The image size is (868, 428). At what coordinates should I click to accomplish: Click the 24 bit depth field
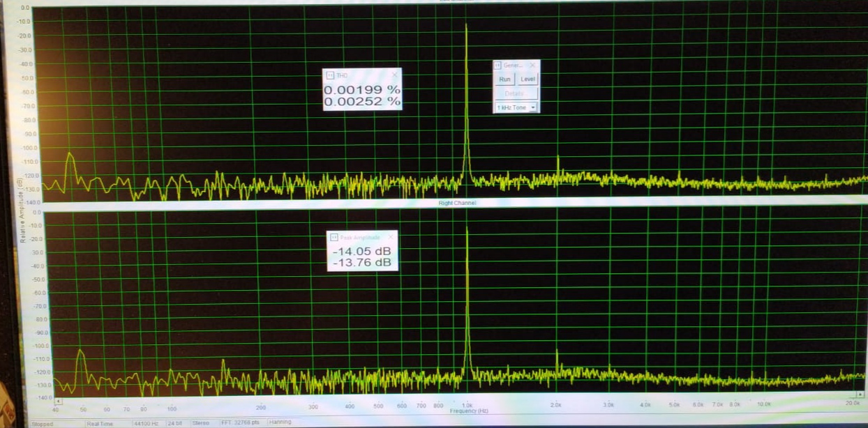pyautogui.click(x=176, y=423)
